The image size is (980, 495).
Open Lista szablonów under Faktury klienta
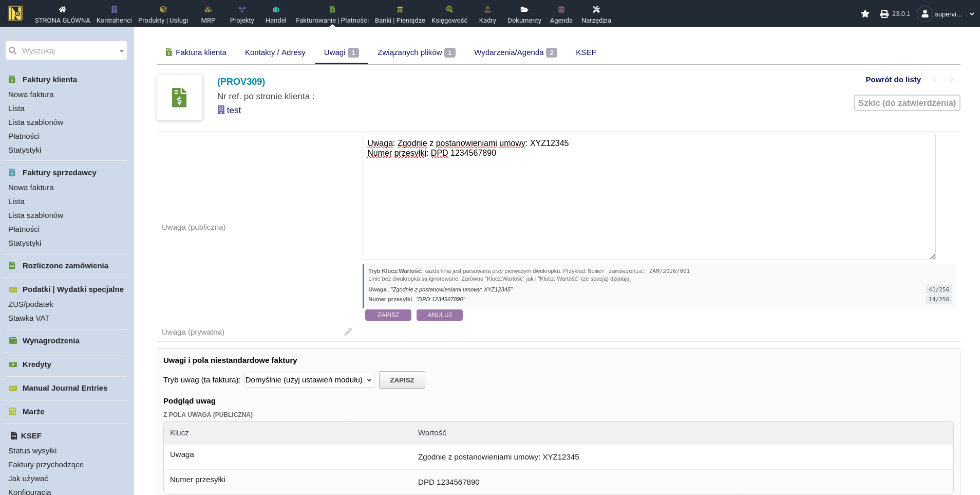[x=35, y=122]
